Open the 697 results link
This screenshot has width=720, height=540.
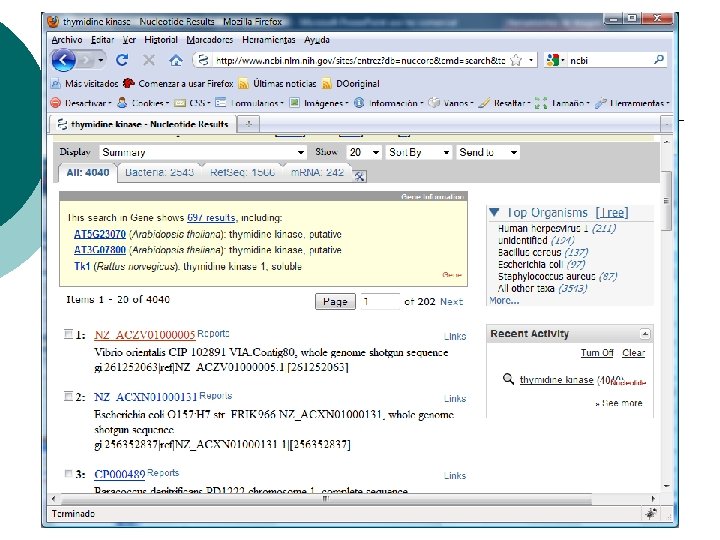[211, 218]
